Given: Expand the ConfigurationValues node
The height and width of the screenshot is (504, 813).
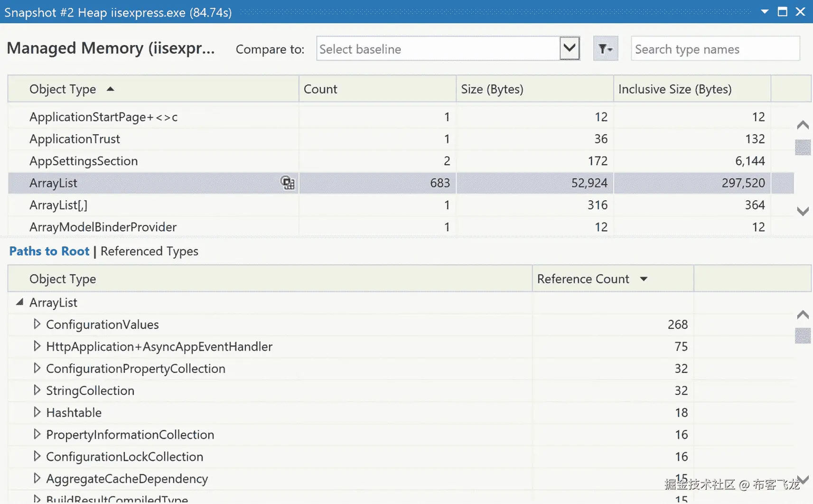Looking at the screenshot, I should 37,324.
